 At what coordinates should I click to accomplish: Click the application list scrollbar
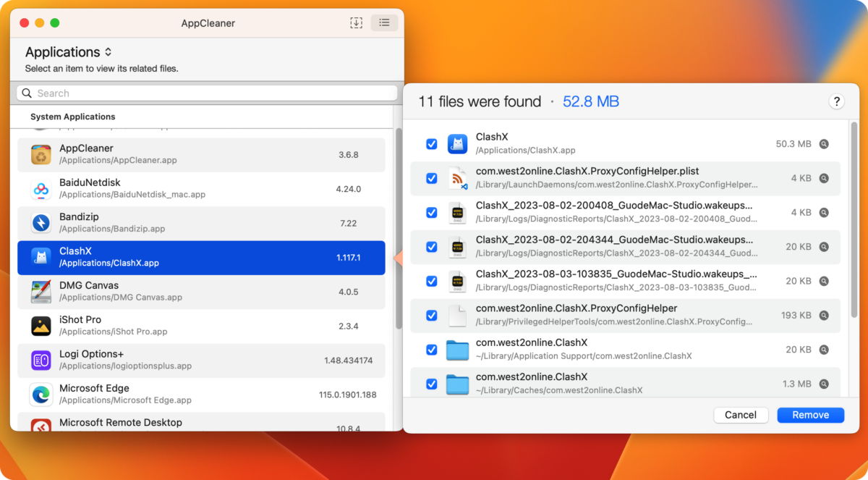click(x=398, y=229)
